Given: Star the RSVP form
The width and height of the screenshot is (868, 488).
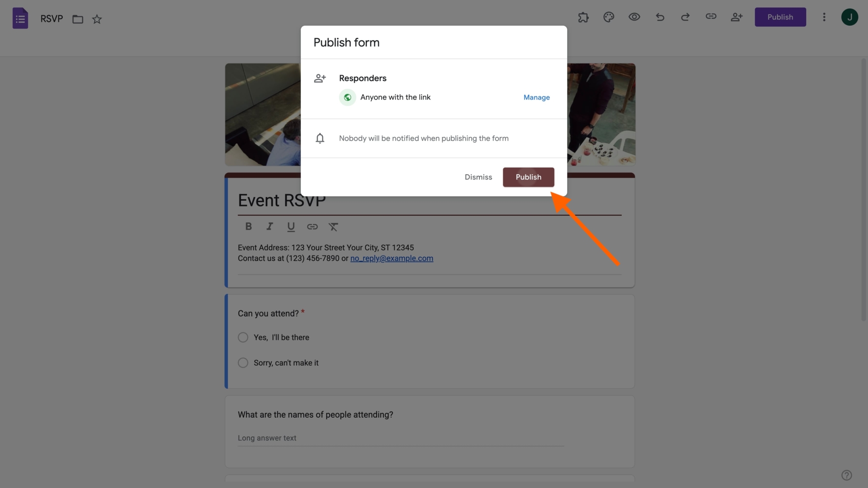Looking at the screenshot, I should pyautogui.click(x=97, y=19).
